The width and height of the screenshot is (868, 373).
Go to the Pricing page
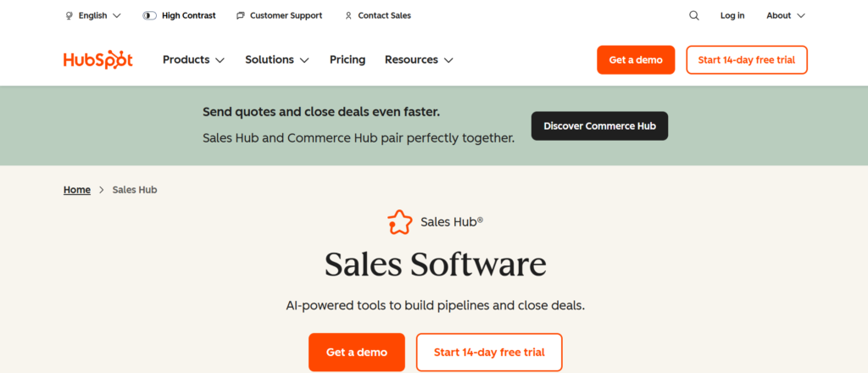coord(348,60)
